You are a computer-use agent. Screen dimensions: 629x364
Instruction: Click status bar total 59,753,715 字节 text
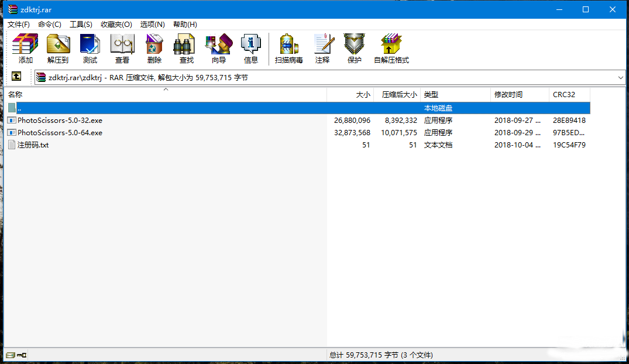point(381,355)
